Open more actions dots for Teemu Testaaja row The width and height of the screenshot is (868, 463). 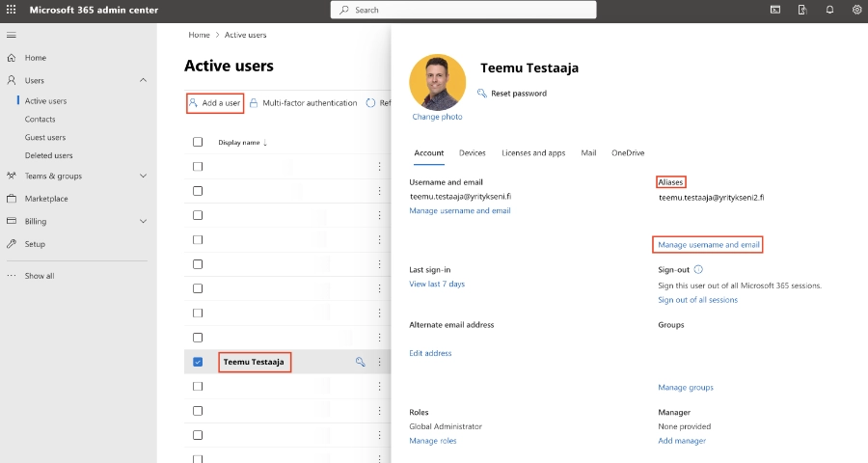379,362
